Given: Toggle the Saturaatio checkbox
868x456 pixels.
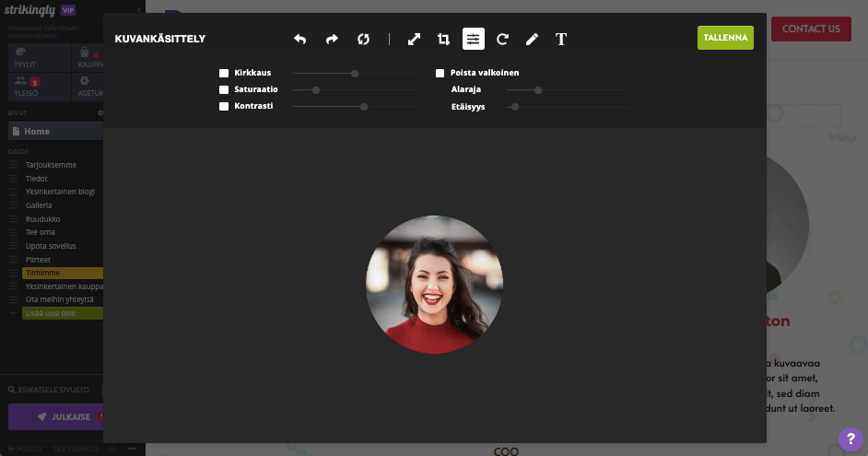Looking at the screenshot, I should 224,90.
